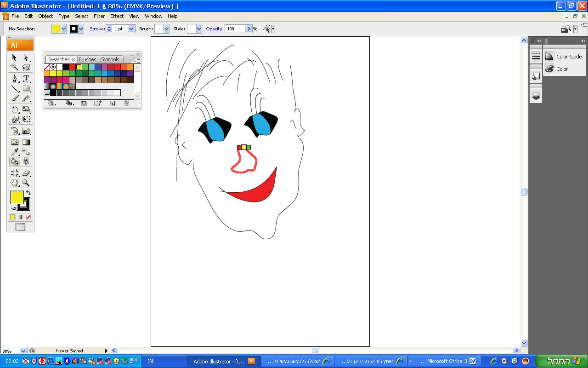The width and height of the screenshot is (588, 368).
Task: Select the Zoom magnifier tool
Action: coord(26,183)
